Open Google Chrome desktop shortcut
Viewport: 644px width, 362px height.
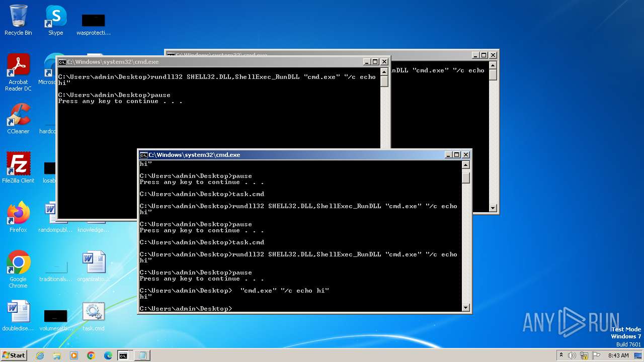[x=18, y=269]
